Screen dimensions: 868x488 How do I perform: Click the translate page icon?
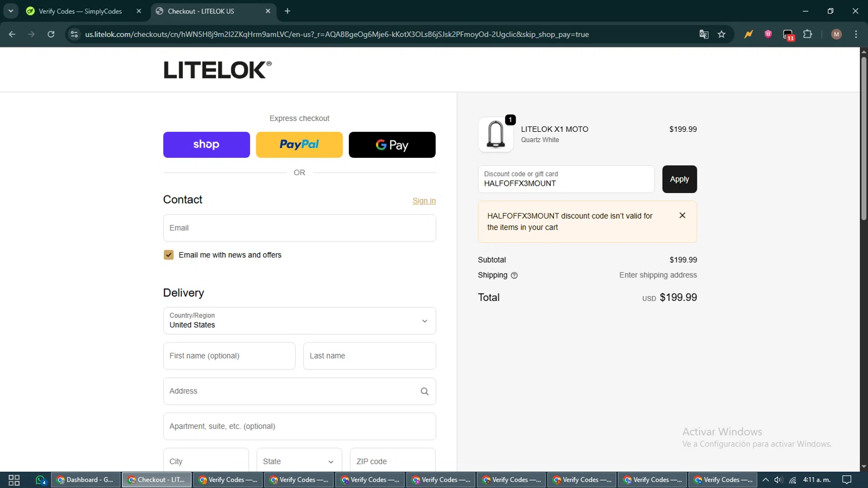click(704, 34)
